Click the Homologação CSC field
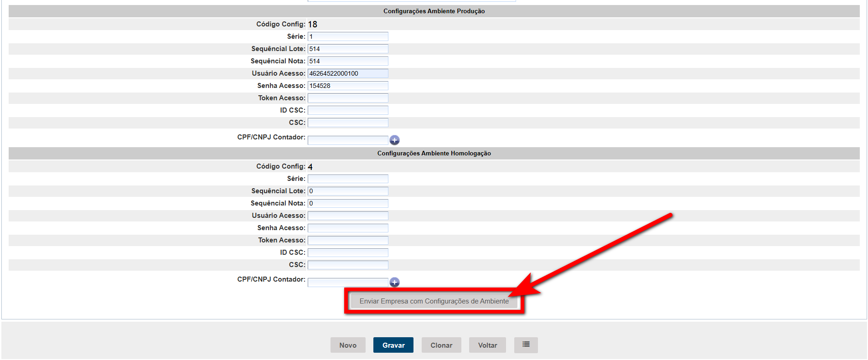 (x=348, y=265)
